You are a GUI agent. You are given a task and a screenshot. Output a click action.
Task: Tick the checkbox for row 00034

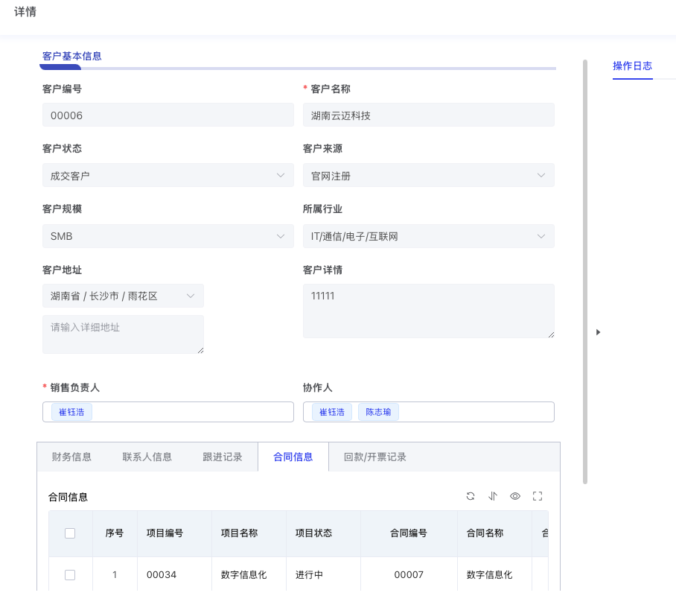click(70, 575)
